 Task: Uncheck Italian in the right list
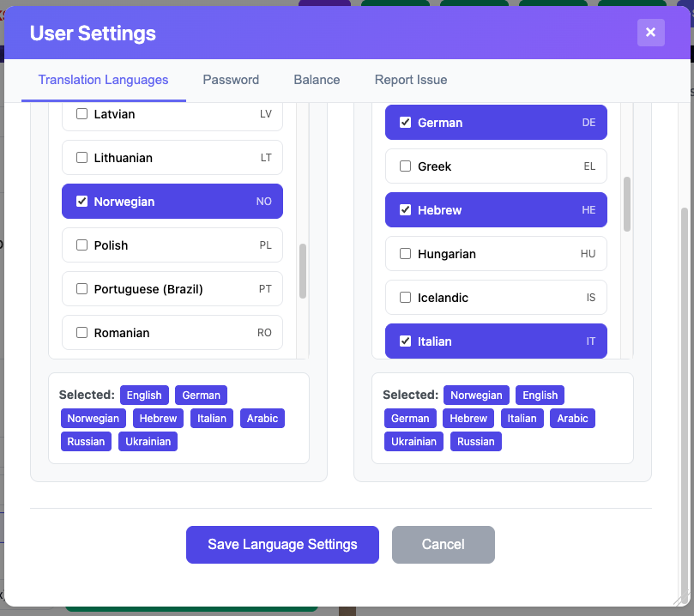click(x=406, y=341)
